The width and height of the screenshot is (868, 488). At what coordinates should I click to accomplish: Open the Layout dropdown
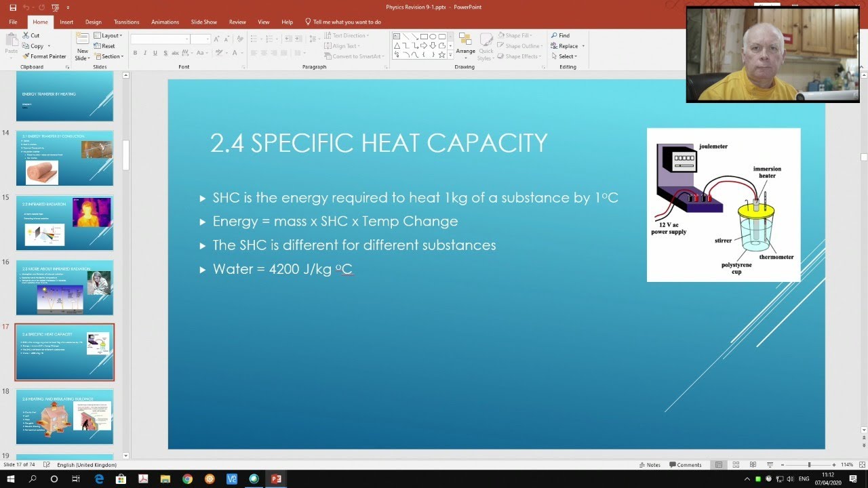(x=108, y=35)
